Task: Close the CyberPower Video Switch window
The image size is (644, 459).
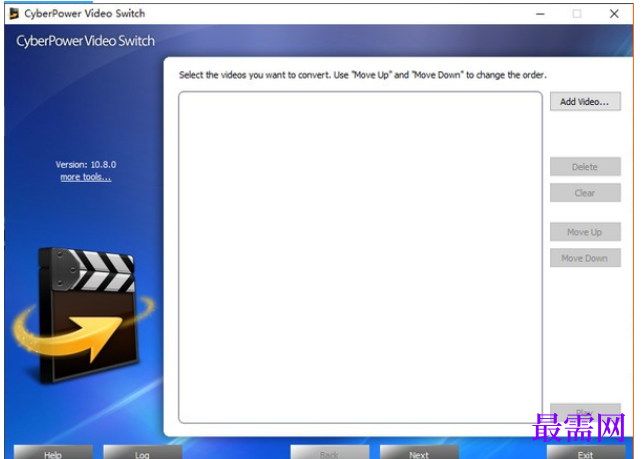Action: (x=614, y=14)
